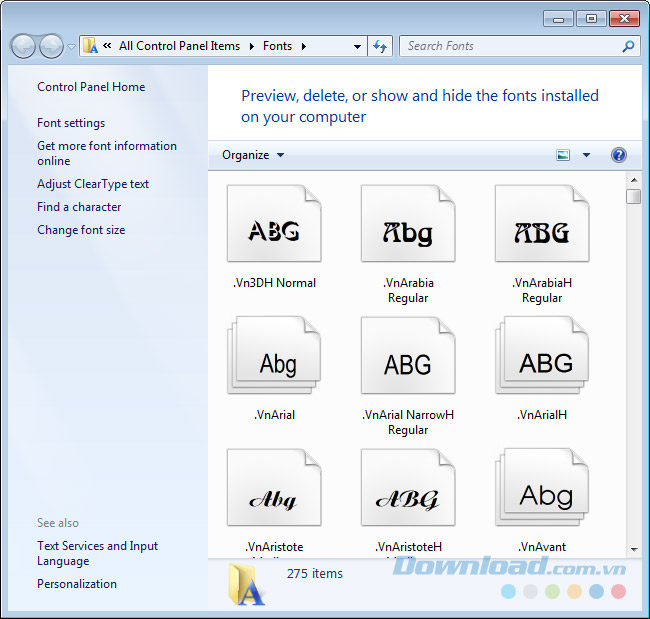Expand arrow after All Control Panel Items
The image size is (650, 619).
[x=252, y=46]
